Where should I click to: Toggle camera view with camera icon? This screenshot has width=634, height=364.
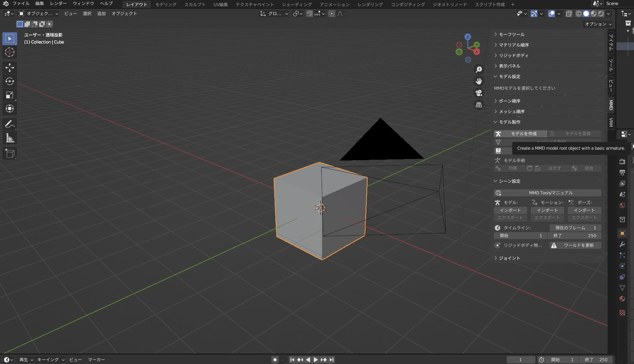click(x=479, y=93)
